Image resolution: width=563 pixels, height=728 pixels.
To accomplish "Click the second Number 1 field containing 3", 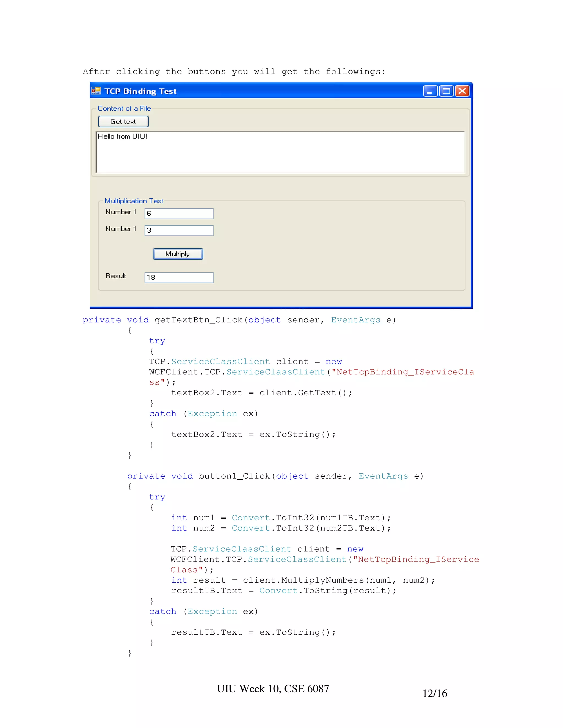I will click(x=179, y=231).
